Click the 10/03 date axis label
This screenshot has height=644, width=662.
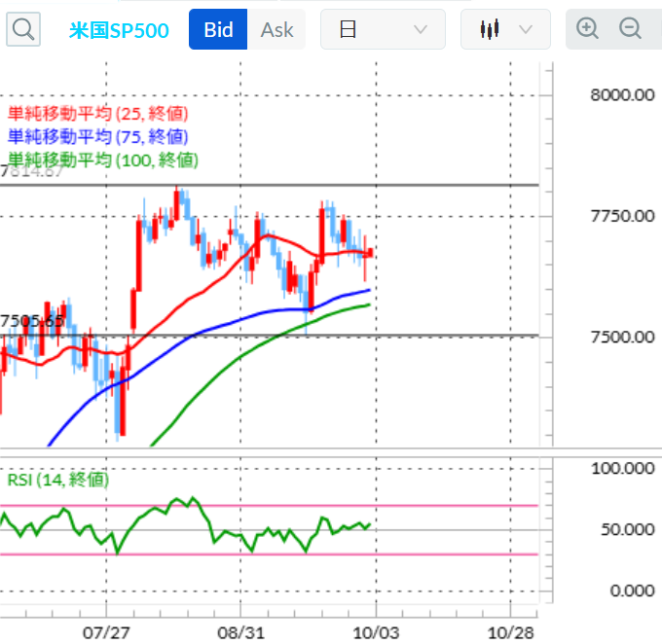tap(376, 632)
